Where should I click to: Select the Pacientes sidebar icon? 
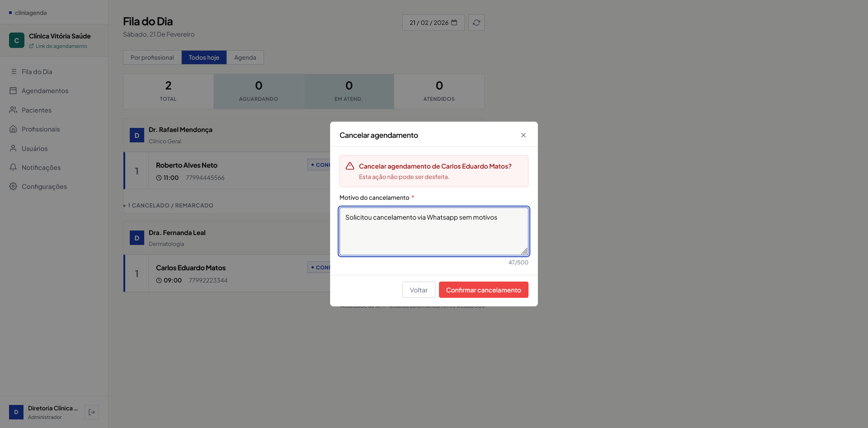tap(13, 110)
